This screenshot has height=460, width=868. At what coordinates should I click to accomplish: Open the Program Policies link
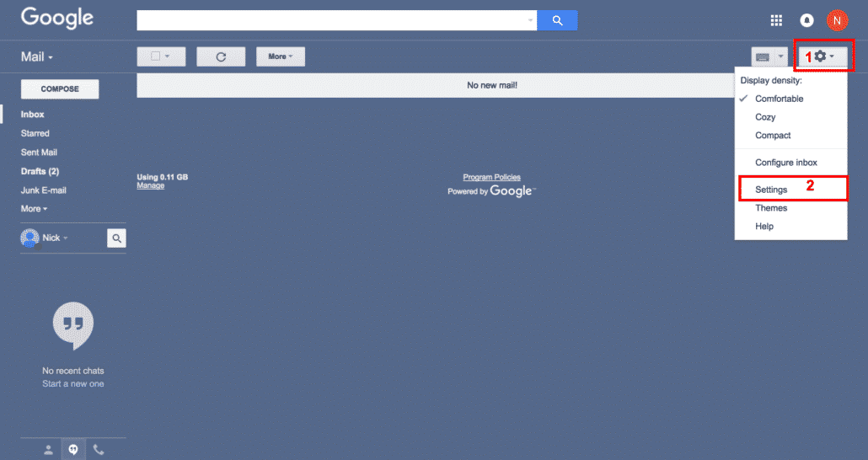click(491, 177)
